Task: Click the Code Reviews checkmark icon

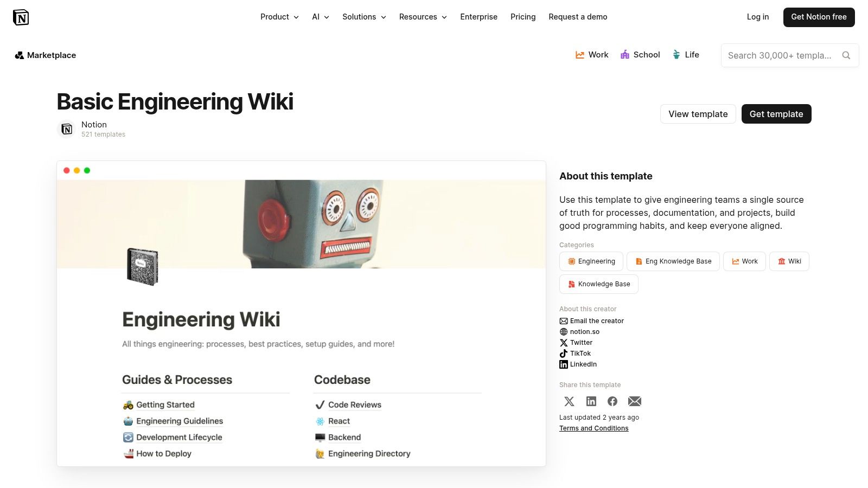Action: [320, 405]
